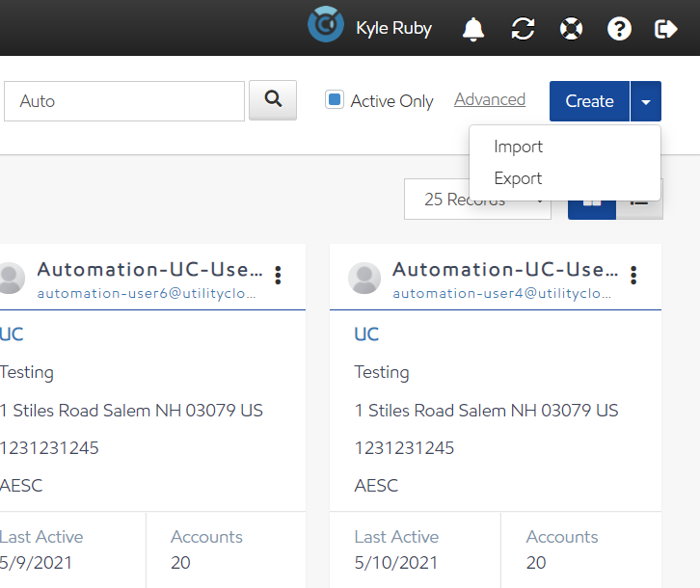Open options menu for automation-user4 card

(x=633, y=275)
